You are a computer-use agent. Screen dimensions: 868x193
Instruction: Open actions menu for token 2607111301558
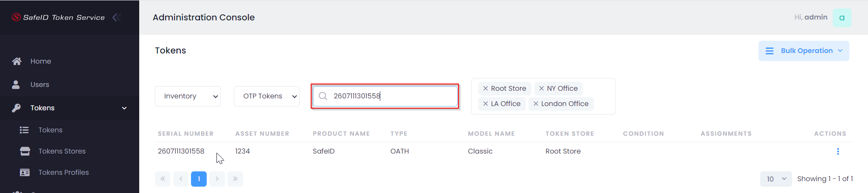pos(837,151)
